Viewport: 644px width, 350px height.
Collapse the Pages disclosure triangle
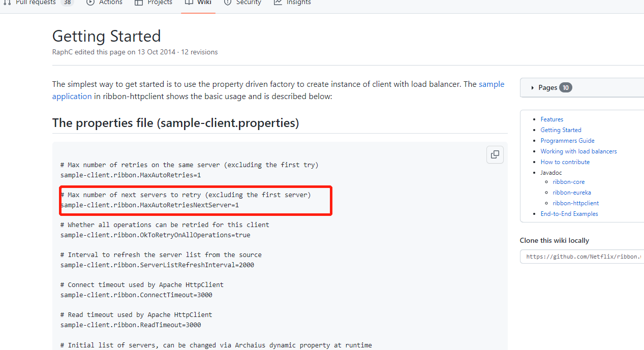[x=532, y=87]
